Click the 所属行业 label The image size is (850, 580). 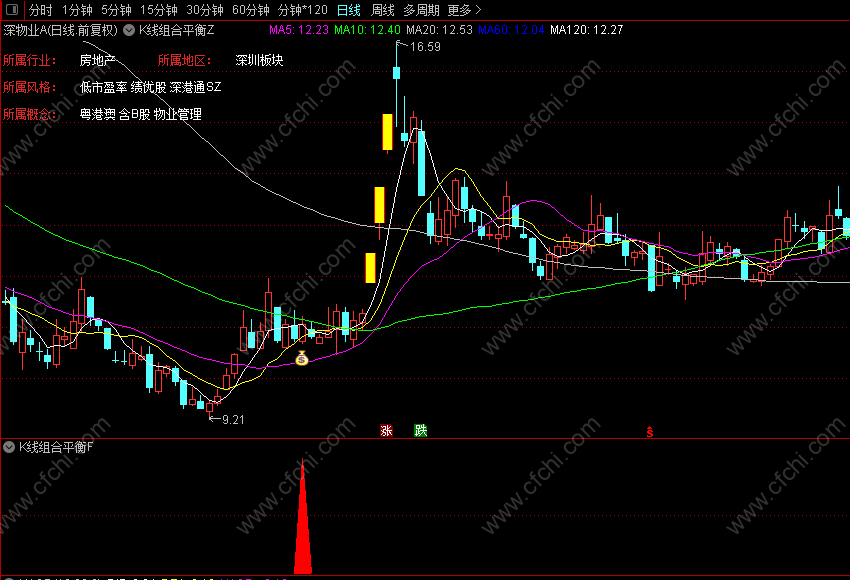tap(29, 60)
